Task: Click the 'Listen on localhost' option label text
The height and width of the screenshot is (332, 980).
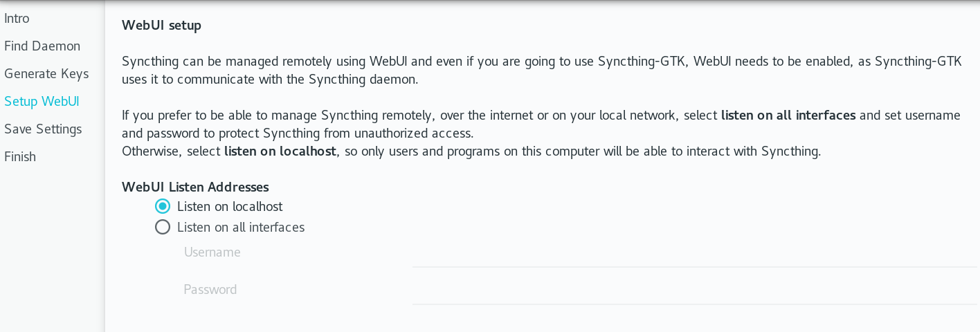Action: pos(230,206)
